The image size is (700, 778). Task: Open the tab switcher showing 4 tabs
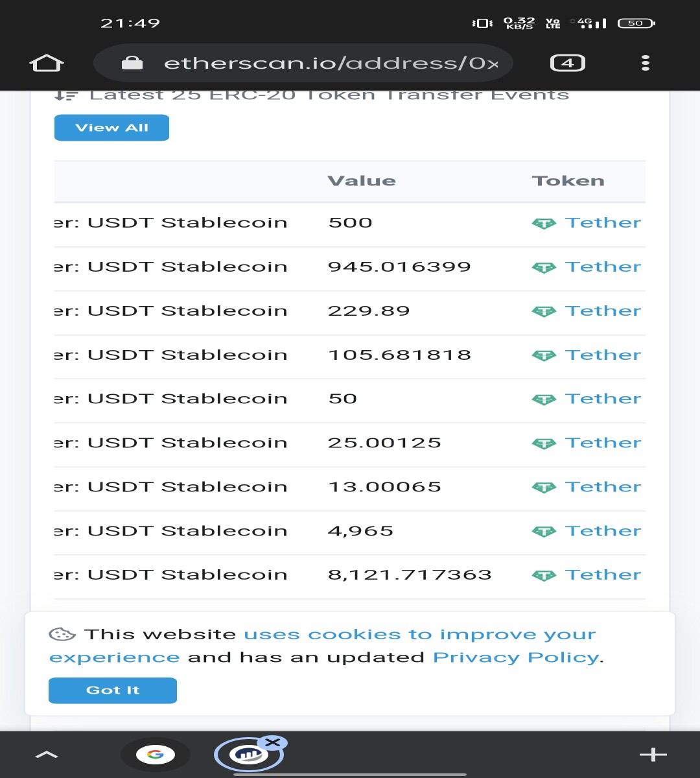[568, 63]
